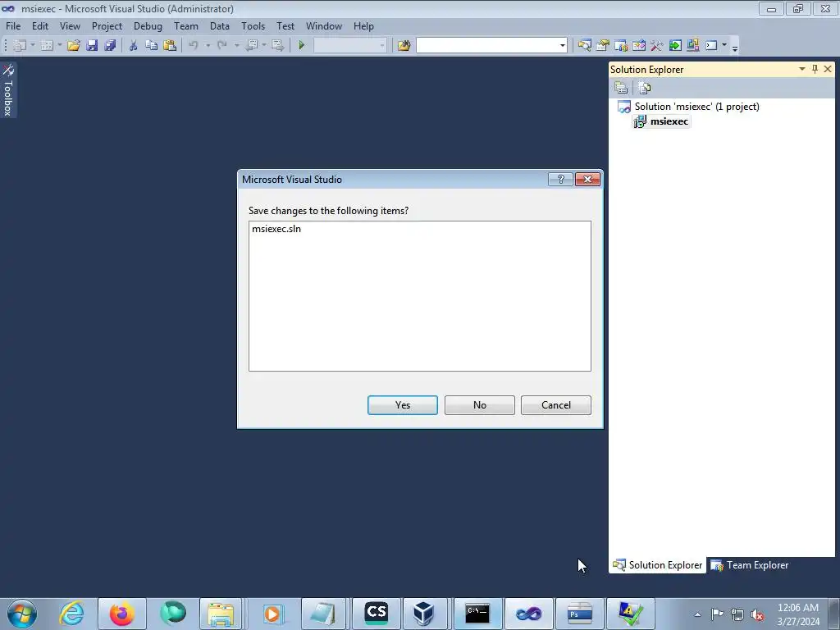Click Properties icon in Solution Explorer toolbar
Viewport: 840px width, 630px height.
click(622, 88)
